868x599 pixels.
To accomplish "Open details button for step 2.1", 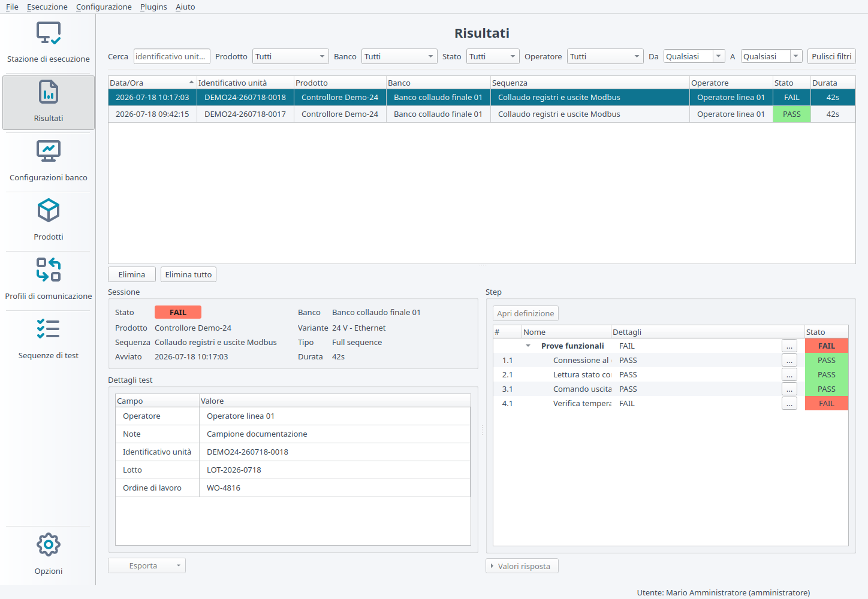I will pyautogui.click(x=789, y=374).
